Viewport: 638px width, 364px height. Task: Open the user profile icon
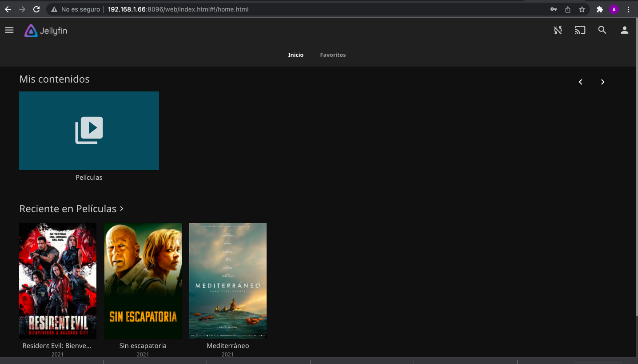tap(624, 30)
